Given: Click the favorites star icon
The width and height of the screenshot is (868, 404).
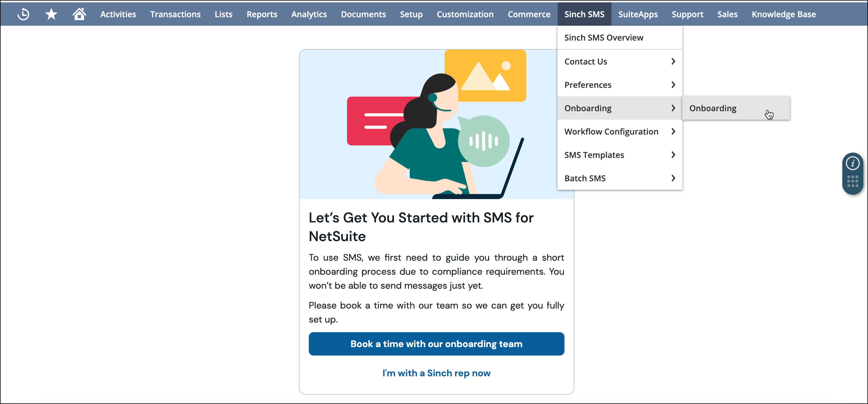Looking at the screenshot, I should tap(51, 14).
